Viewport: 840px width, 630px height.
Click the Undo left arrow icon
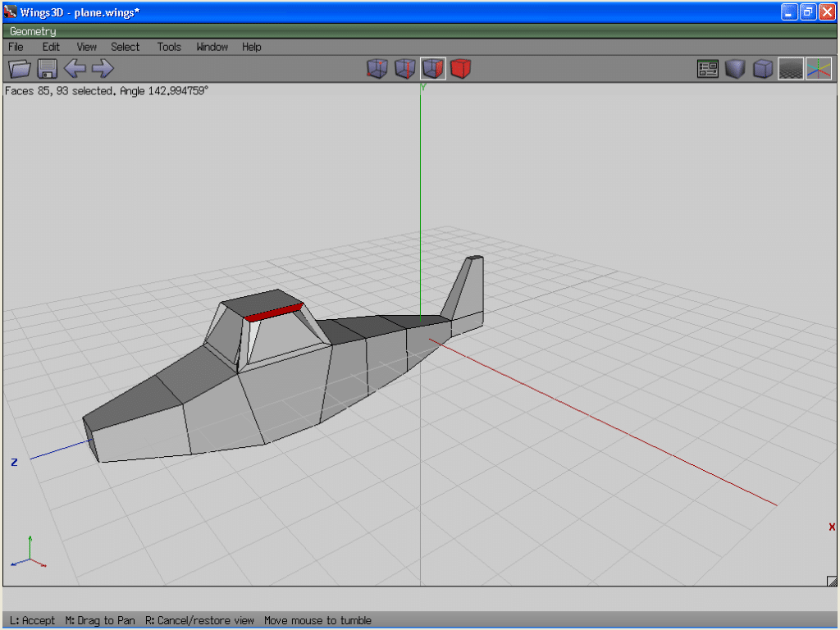(x=75, y=69)
